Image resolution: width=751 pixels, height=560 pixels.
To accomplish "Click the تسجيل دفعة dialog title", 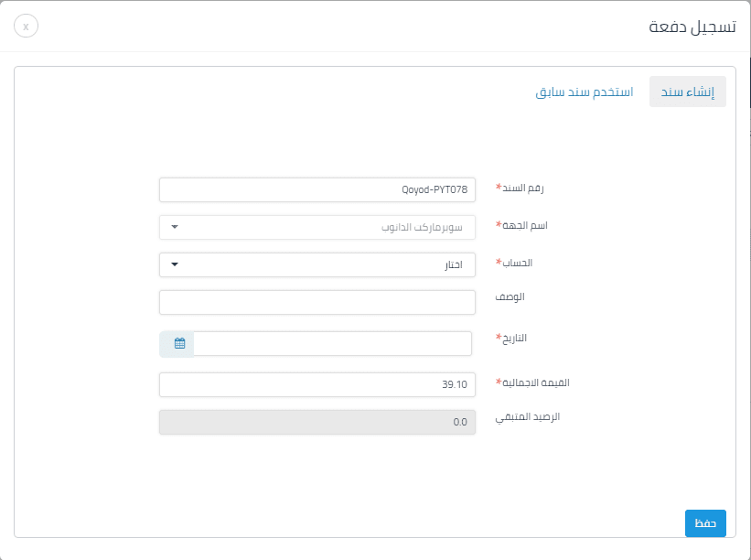I will point(693,26).
